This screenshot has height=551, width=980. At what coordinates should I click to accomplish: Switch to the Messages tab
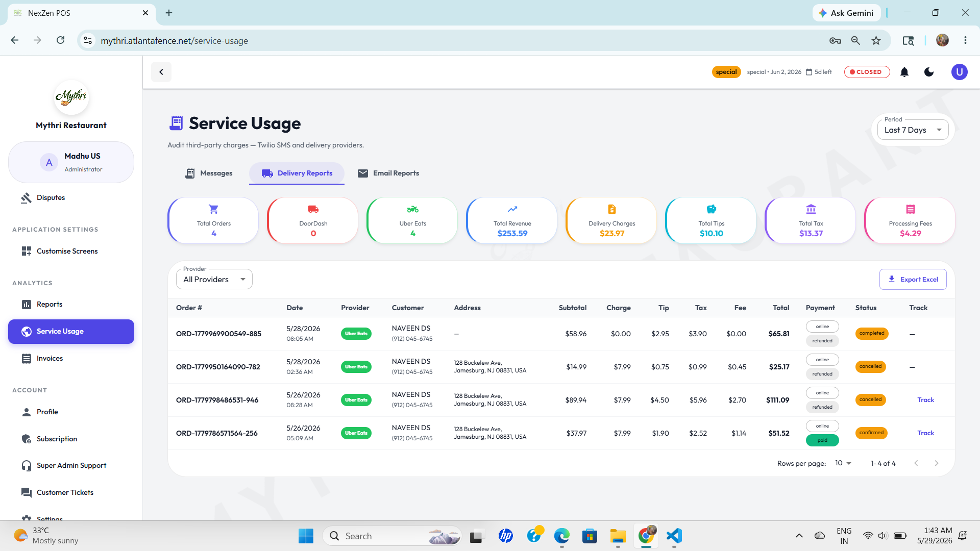(208, 173)
